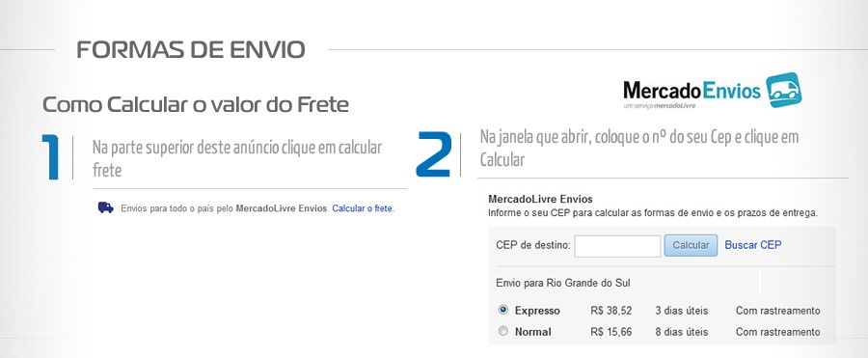868x358 pixels.
Task: Click the MercadoEnvios truck logo icon
Action: point(783,90)
